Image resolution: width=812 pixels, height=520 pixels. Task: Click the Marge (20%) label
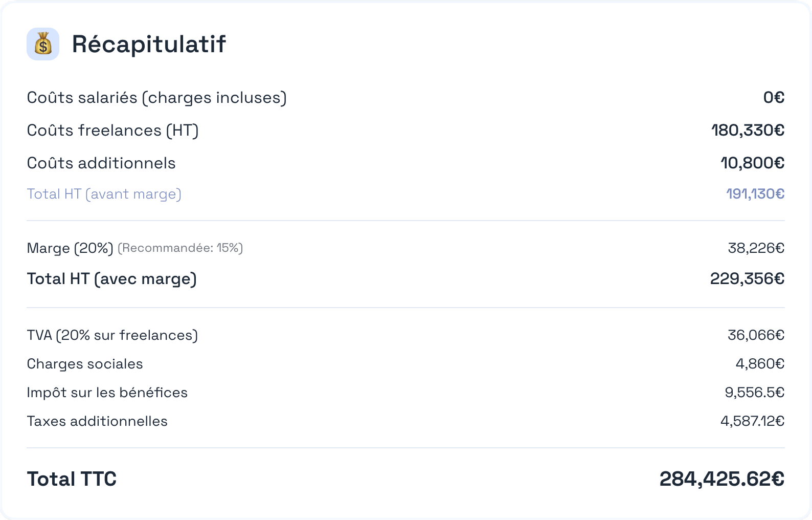[70, 248]
